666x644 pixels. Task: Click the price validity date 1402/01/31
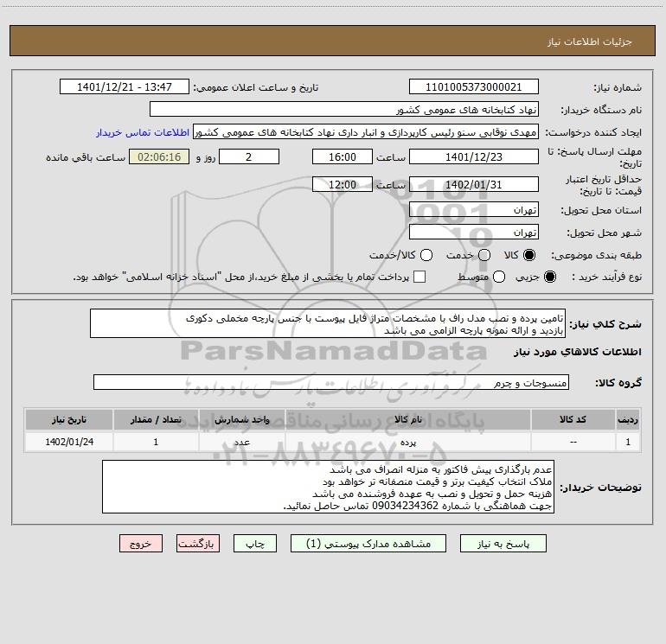pos(474,184)
